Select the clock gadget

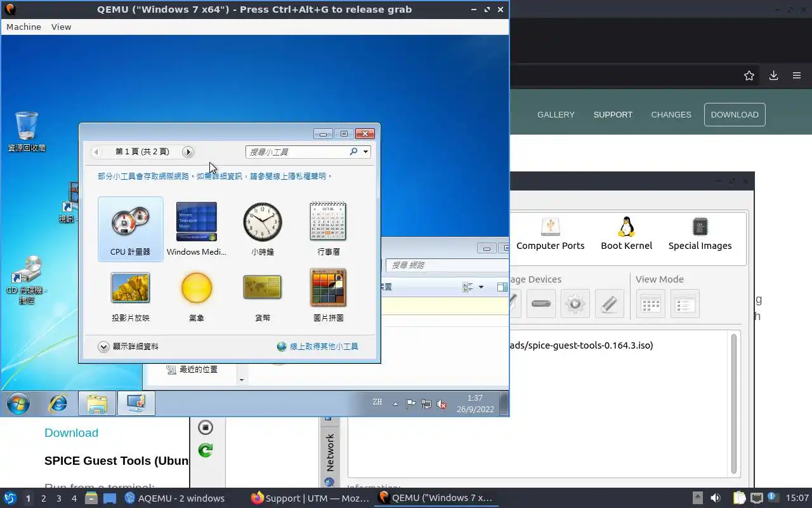[x=262, y=229]
